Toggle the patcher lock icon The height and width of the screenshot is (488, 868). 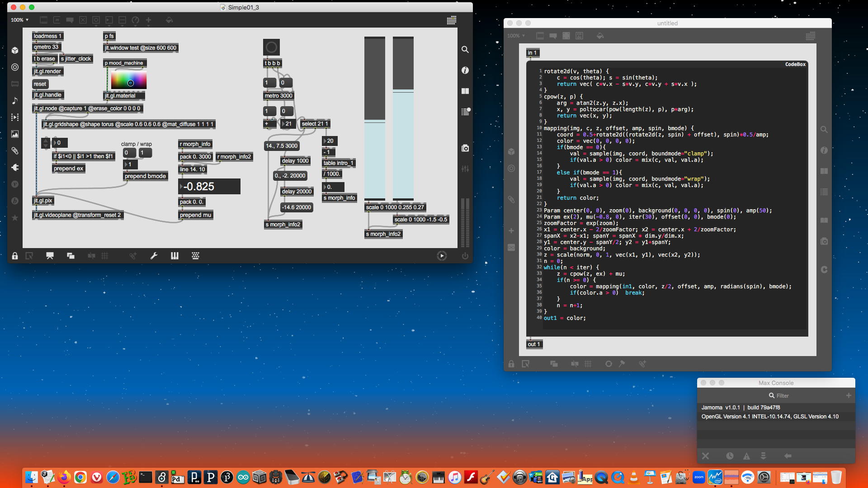15,256
